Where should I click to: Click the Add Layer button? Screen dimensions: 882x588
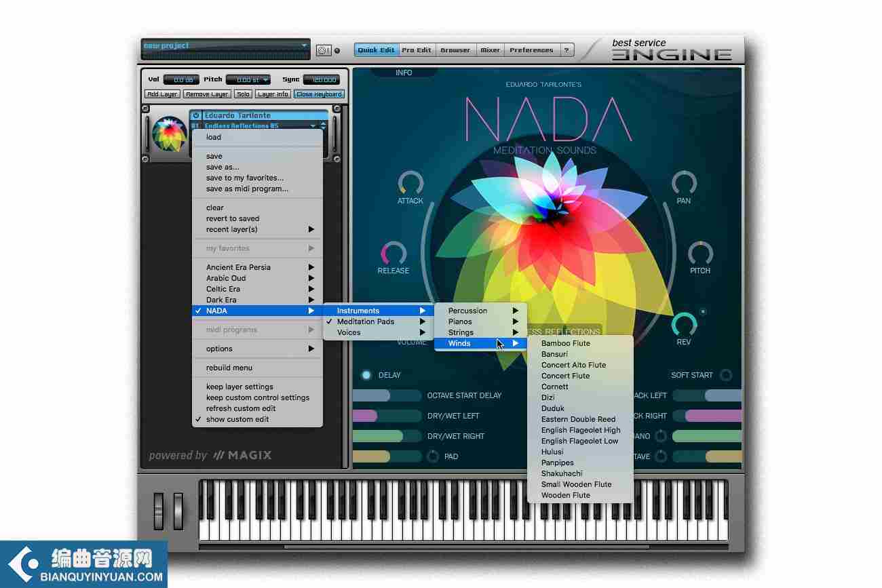163,94
